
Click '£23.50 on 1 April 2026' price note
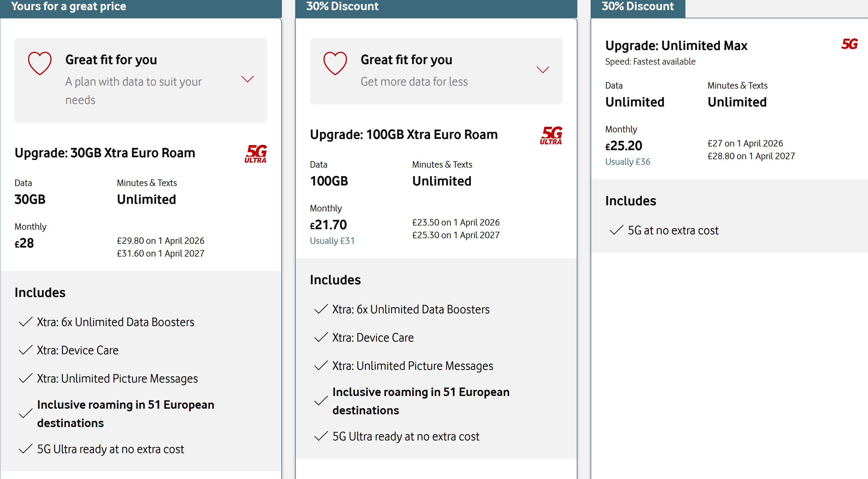tap(456, 222)
